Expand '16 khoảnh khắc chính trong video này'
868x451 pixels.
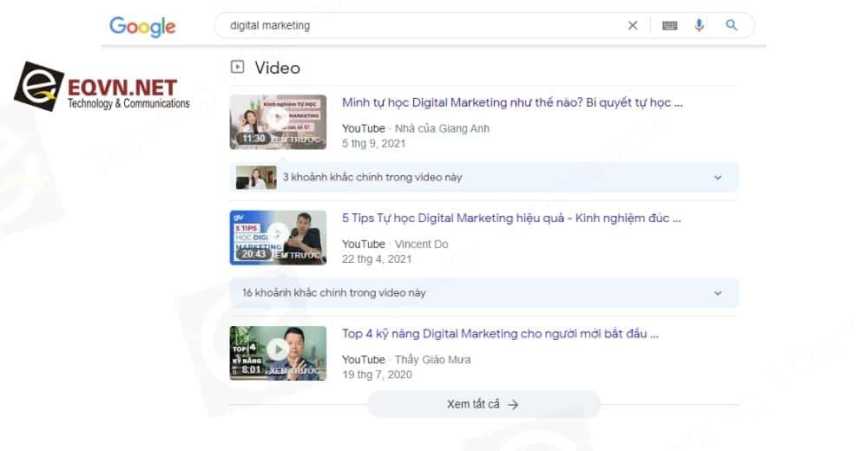coord(483,293)
